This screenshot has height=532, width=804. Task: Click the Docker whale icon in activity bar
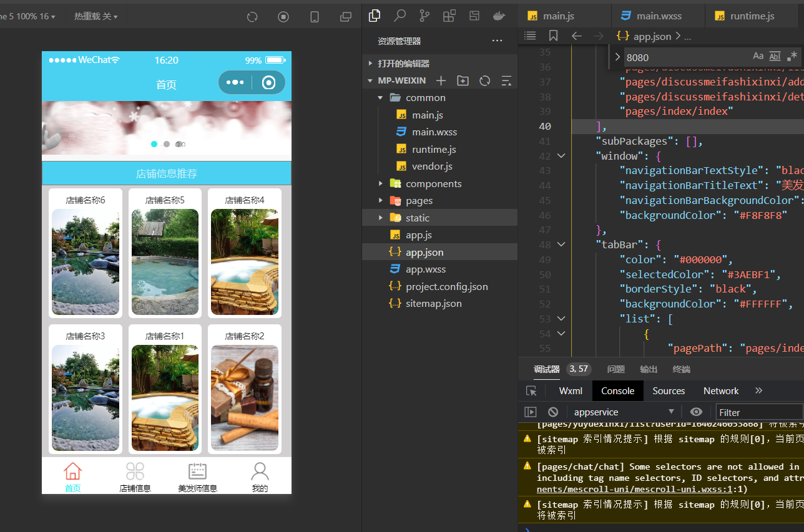point(499,16)
